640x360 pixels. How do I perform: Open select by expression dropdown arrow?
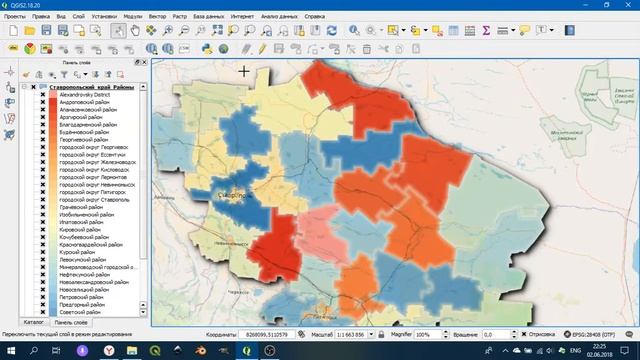point(425,31)
